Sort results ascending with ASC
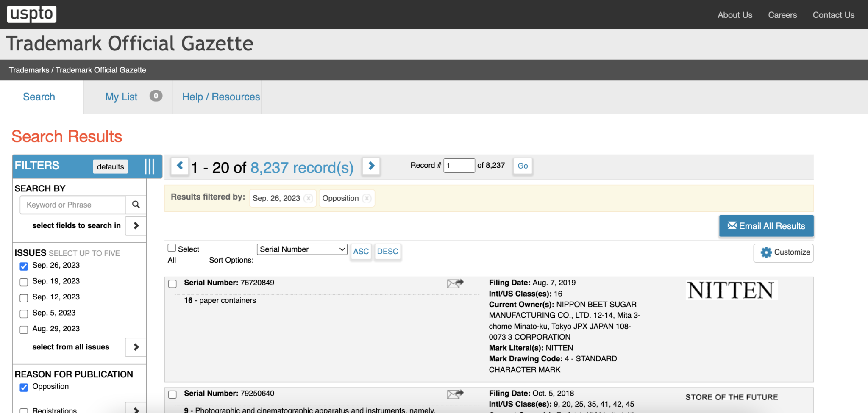Screen dimensions: 868x413 (361, 252)
